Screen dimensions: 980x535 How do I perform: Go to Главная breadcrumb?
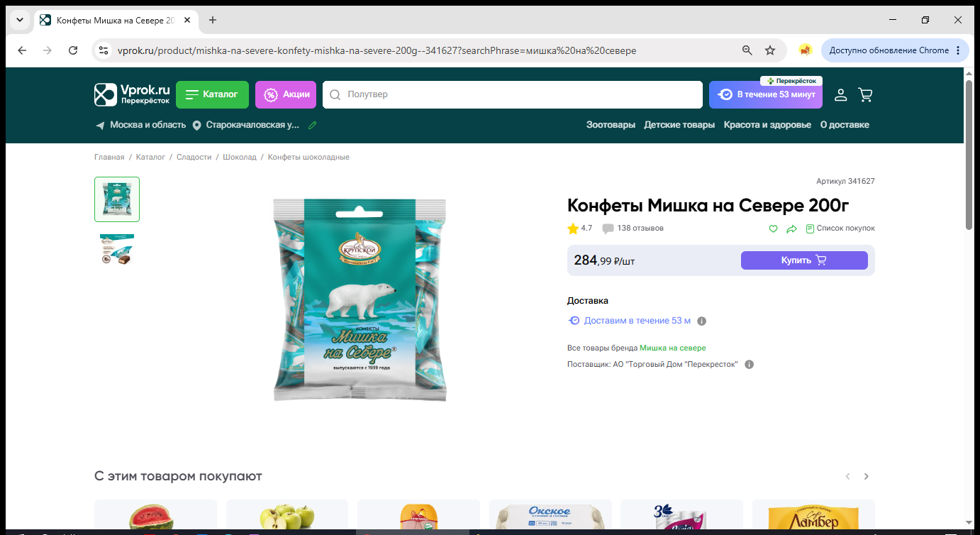click(x=109, y=158)
